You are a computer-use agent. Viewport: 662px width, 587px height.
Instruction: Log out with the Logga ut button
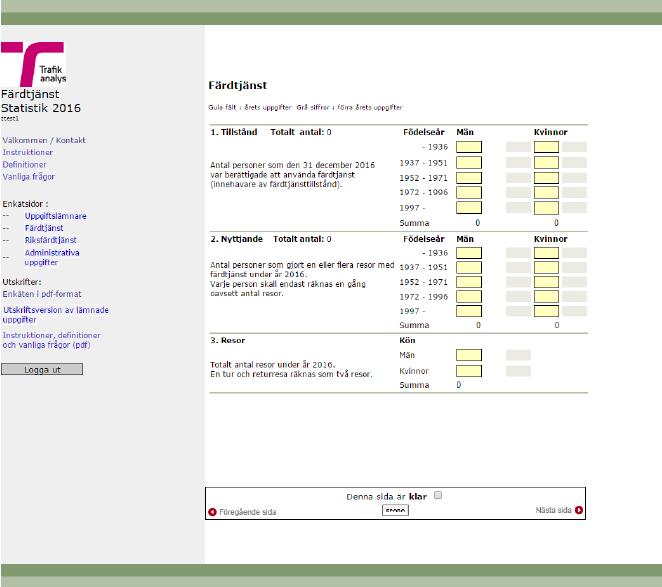(x=42, y=370)
